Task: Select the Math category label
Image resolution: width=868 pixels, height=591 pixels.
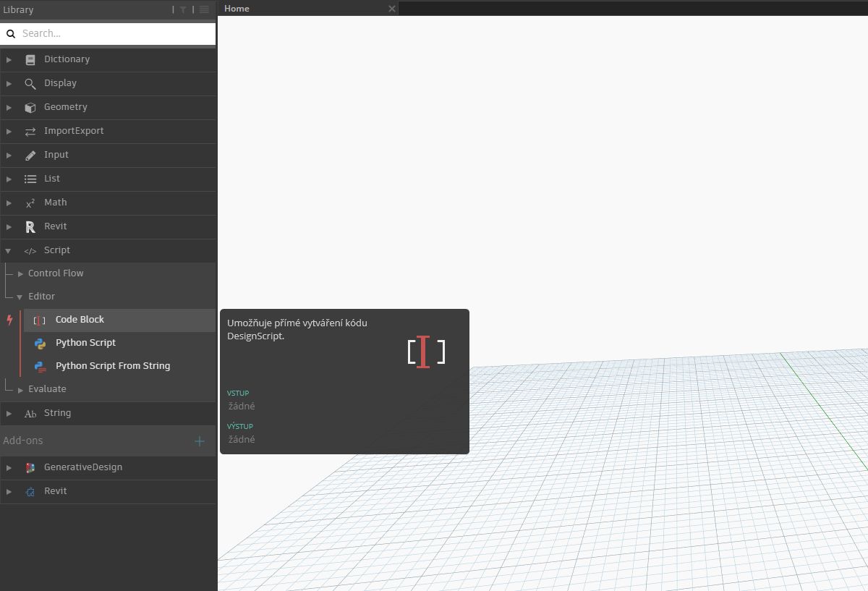Action: [55, 203]
